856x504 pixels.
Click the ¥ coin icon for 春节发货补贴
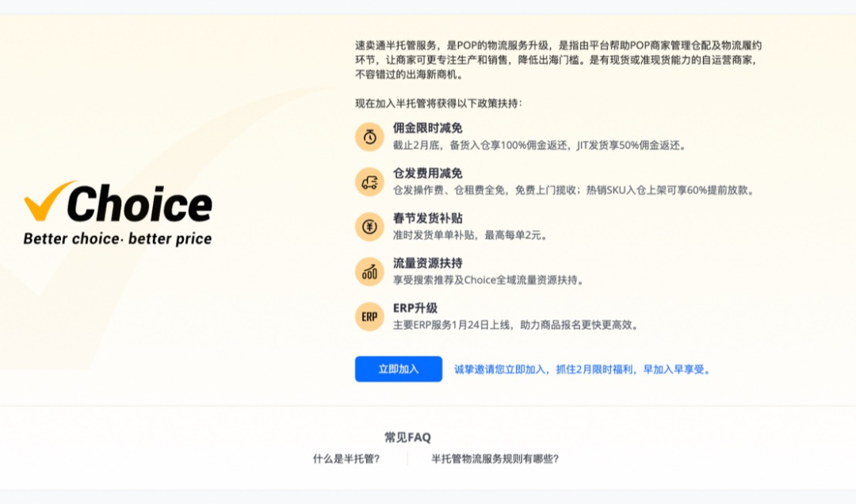369,226
